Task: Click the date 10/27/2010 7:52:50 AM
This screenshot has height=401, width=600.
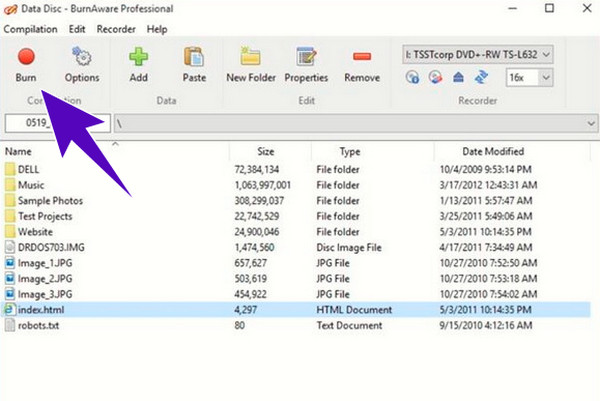Action: [x=488, y=263]
